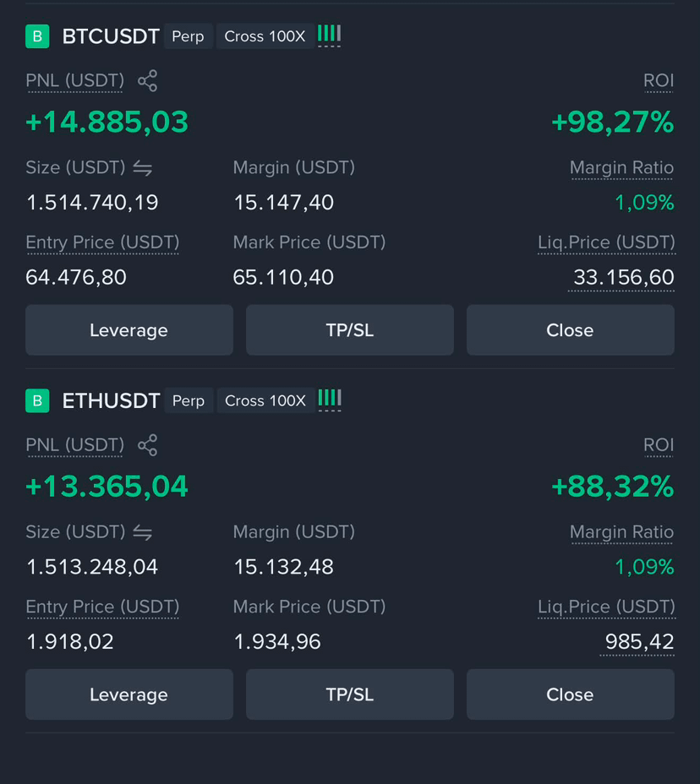Image resolution: width=700 pixels, height=784 pixels.
Task: Close the BTCUSDT position
Action: coord(571,330)
